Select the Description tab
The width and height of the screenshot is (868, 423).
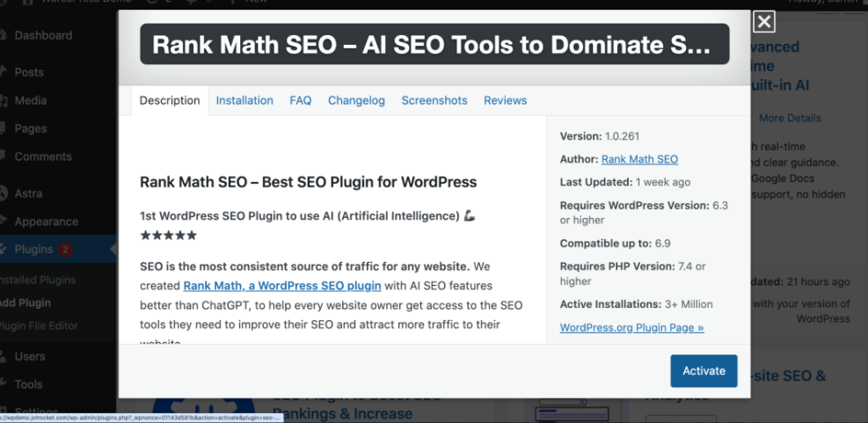pos(170,101)
